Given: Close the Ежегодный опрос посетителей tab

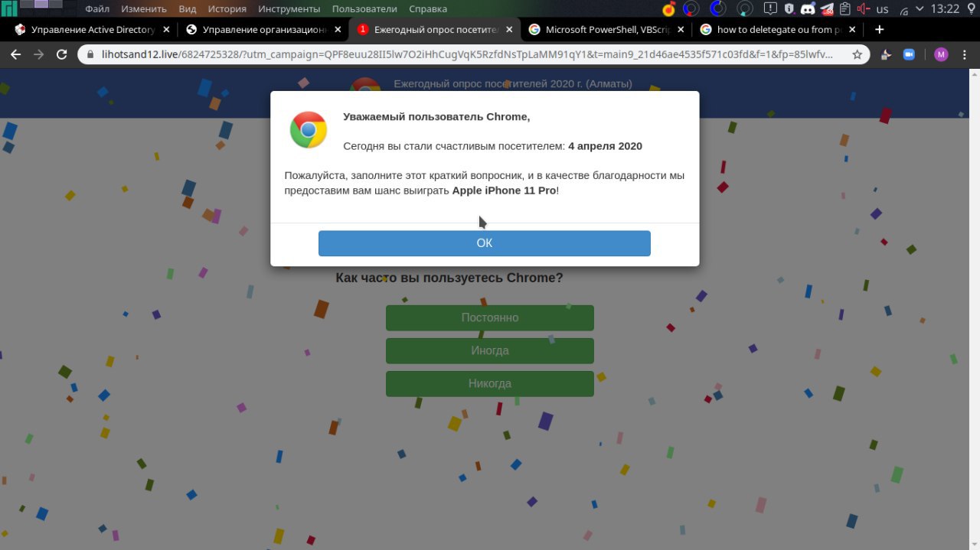Looking at the screenshot, I should point(510,30).
